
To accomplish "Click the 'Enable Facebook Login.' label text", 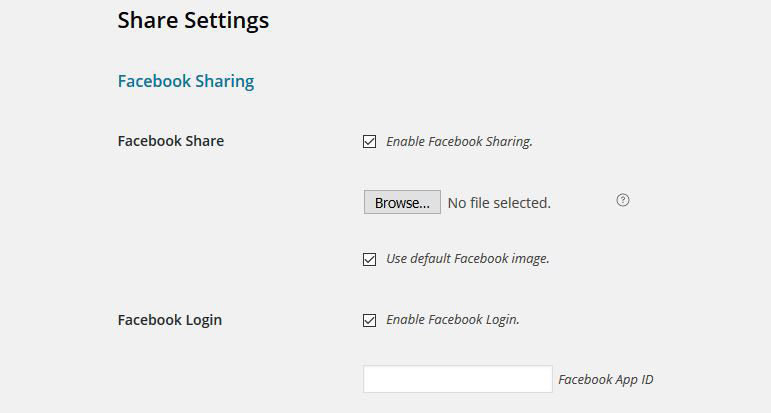I will tap(453, 320).
